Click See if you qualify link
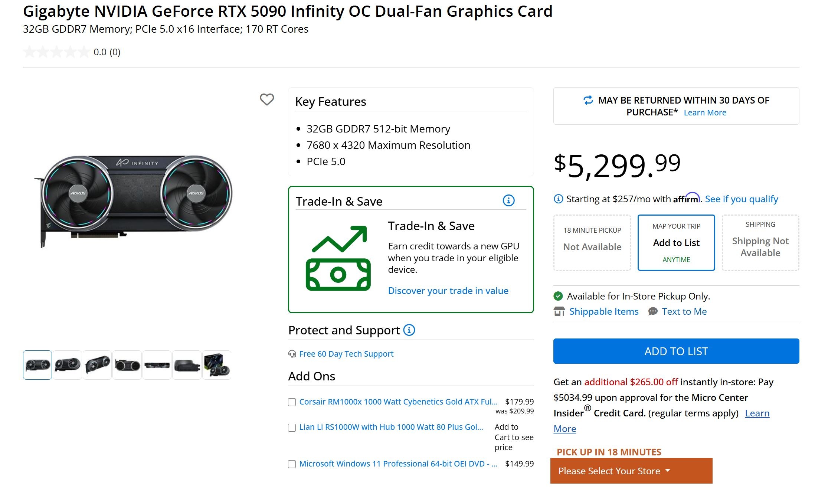828x504 pixels. [x=742, y=199]
